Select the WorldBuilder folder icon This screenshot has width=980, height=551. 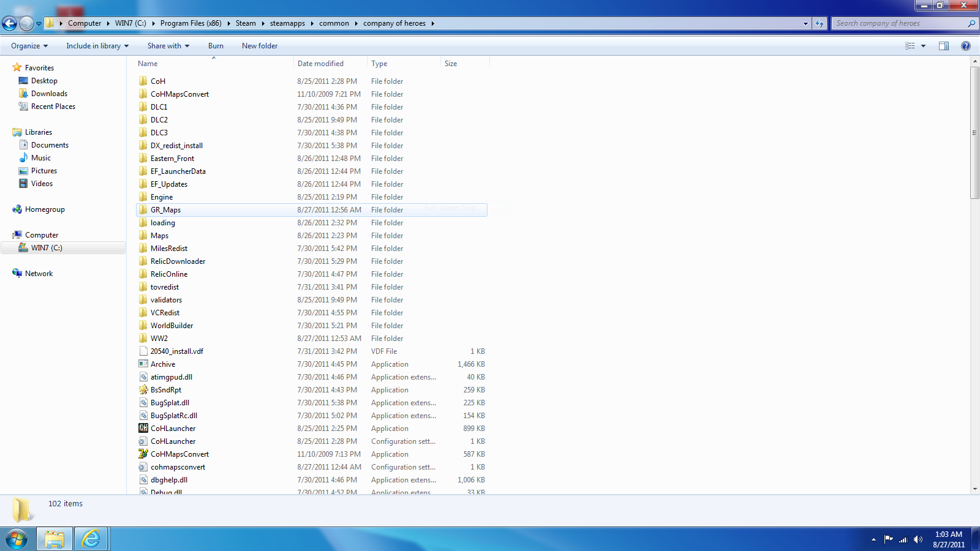coord(143,325)
